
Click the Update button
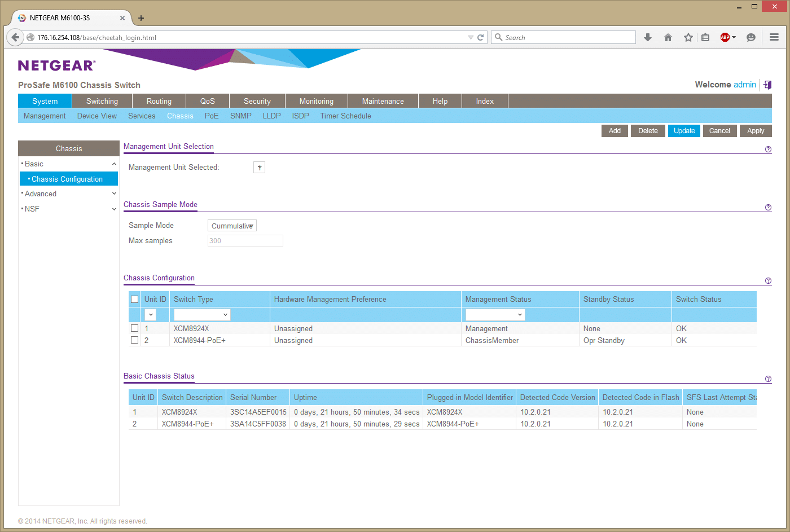684,131
